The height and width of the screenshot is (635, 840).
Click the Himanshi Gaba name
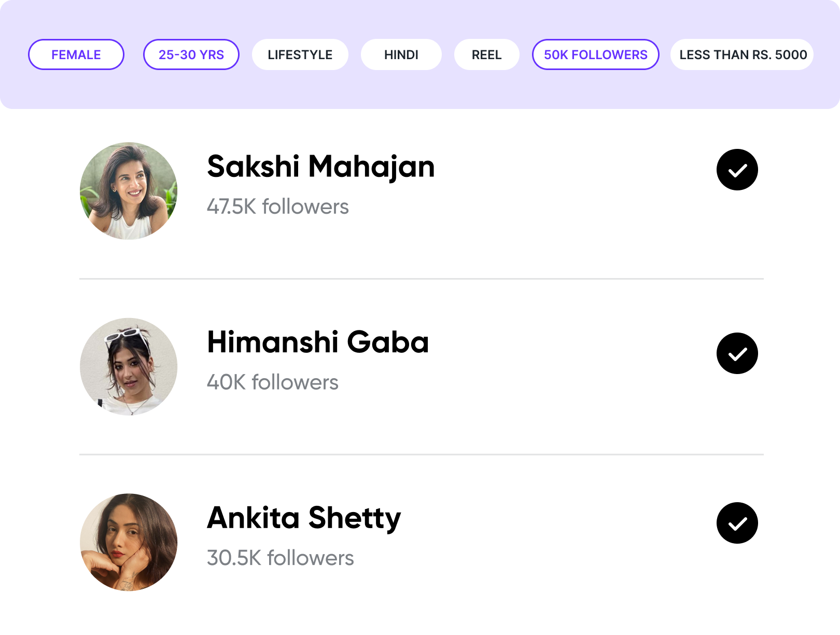[x=318, y=342]
